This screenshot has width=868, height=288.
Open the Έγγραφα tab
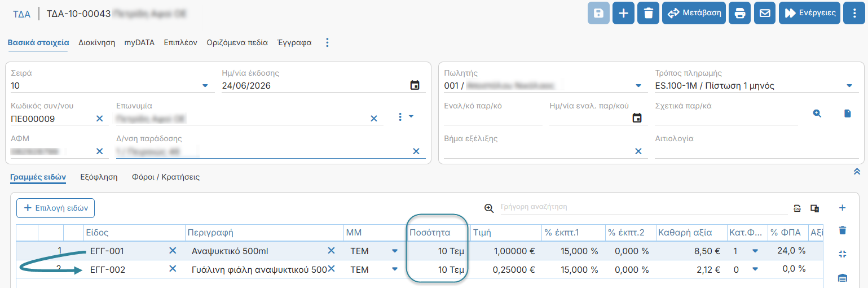[294, 42]
